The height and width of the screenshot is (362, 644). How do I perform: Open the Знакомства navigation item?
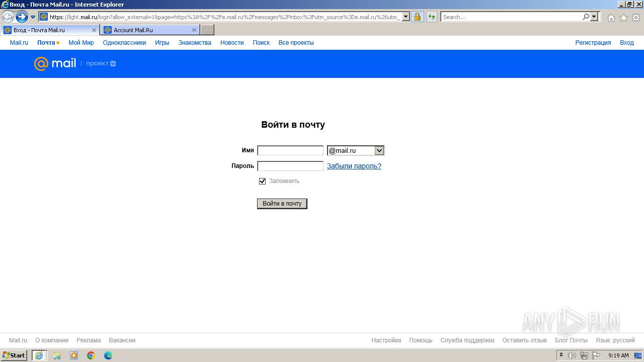coord(195,43)
